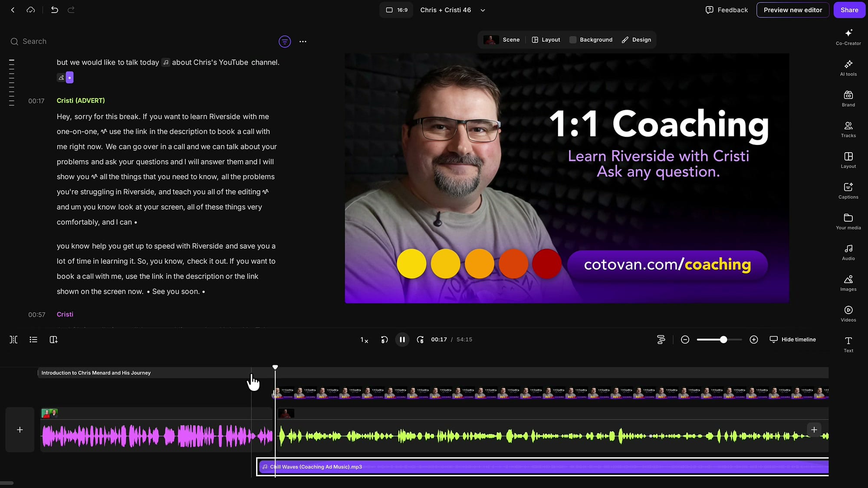Click the timeline track settings icon
The image size is (868, 488).
click(661, 340)
